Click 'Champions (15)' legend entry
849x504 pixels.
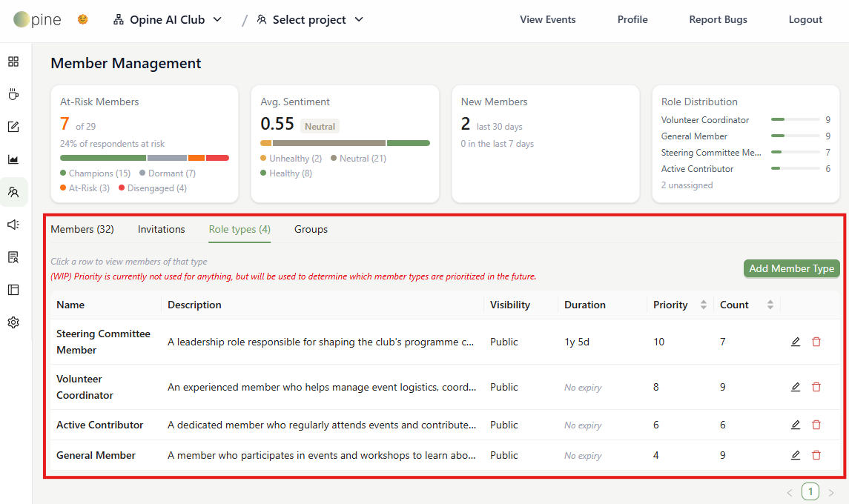tap(96, 173)
